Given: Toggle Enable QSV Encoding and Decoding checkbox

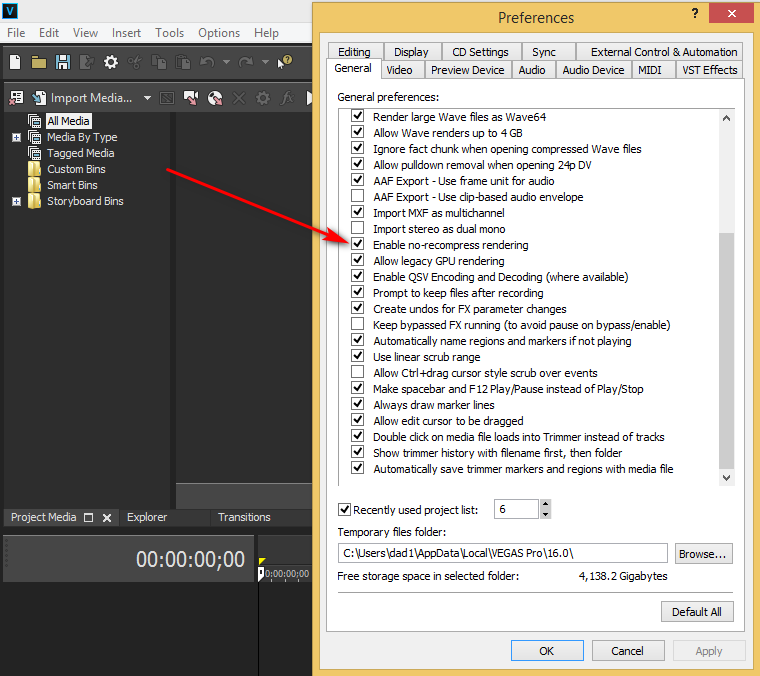Looking at the screenshot, I should (x=357, y=275).
